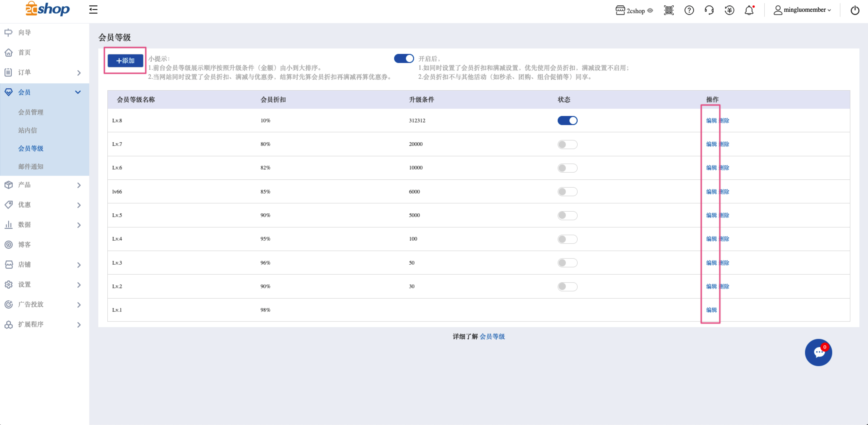Image resolution: width=868 pixels, height=425 pixels.
Task: Open notifications bell icon
Action: pyautogui.click(x=749, y=10)
